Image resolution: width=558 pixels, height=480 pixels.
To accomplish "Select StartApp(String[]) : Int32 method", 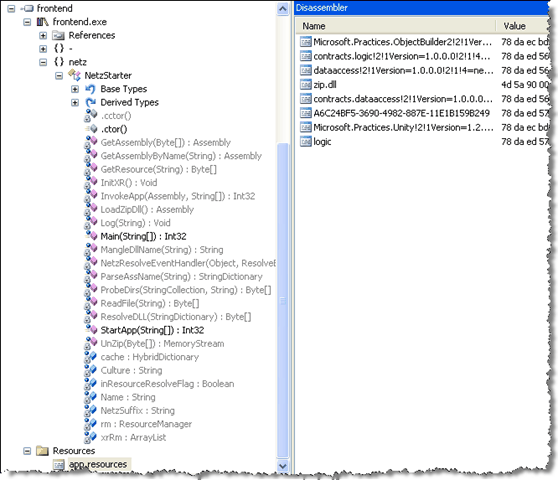I will pos(152,330).
